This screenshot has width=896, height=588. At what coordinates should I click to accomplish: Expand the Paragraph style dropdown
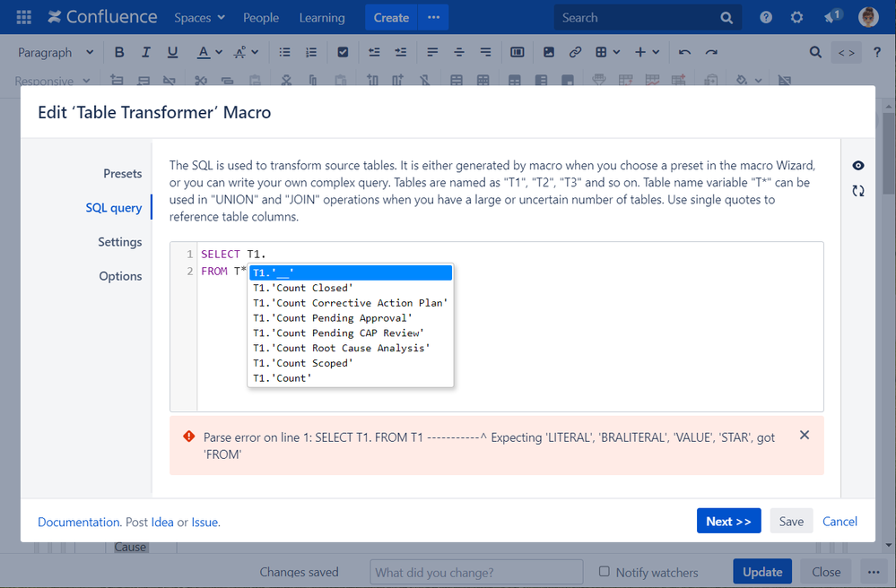[x=56, y=53]
